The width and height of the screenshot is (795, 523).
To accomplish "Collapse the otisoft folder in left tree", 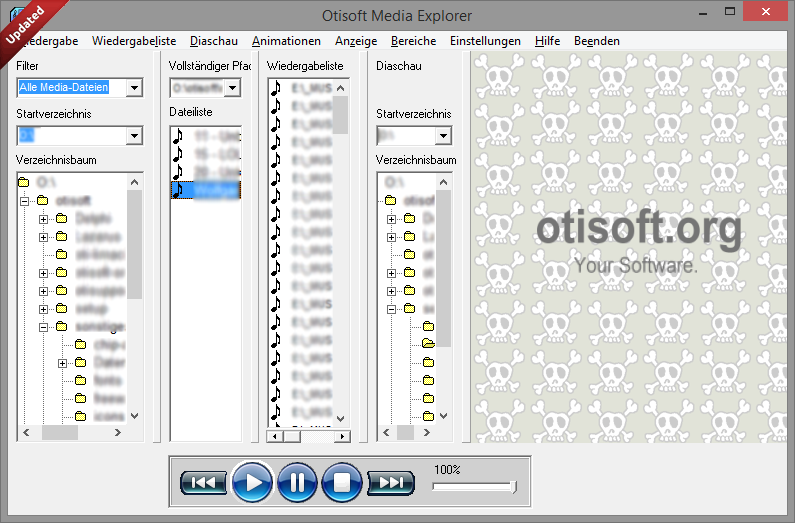I will (24, 201).
